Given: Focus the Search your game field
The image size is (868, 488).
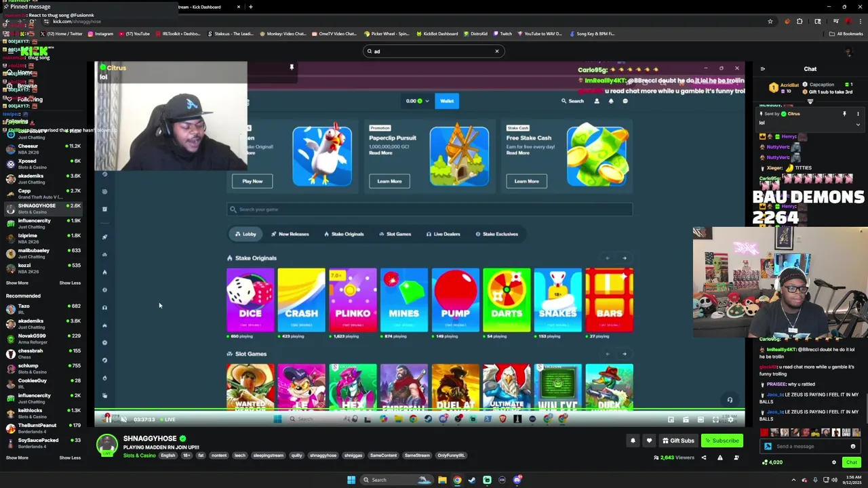Looking at the screenshot, I should pyautogui.click(x=430, y=209).
